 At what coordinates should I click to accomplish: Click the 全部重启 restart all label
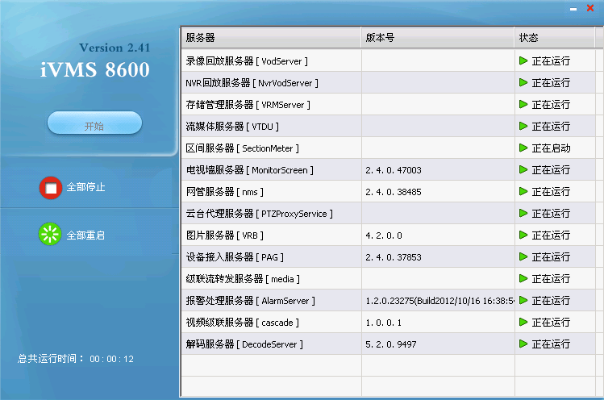[86, 236]
